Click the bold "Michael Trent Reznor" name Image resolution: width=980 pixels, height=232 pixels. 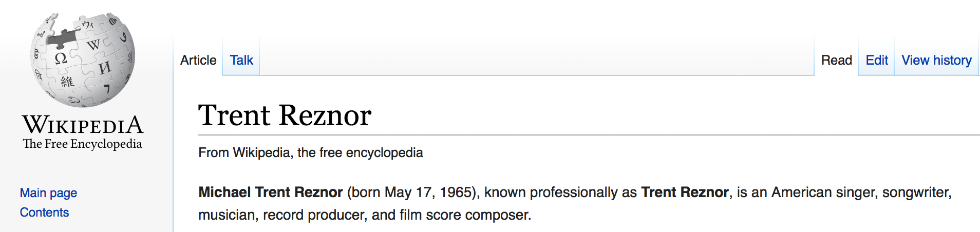coord(270,192)
